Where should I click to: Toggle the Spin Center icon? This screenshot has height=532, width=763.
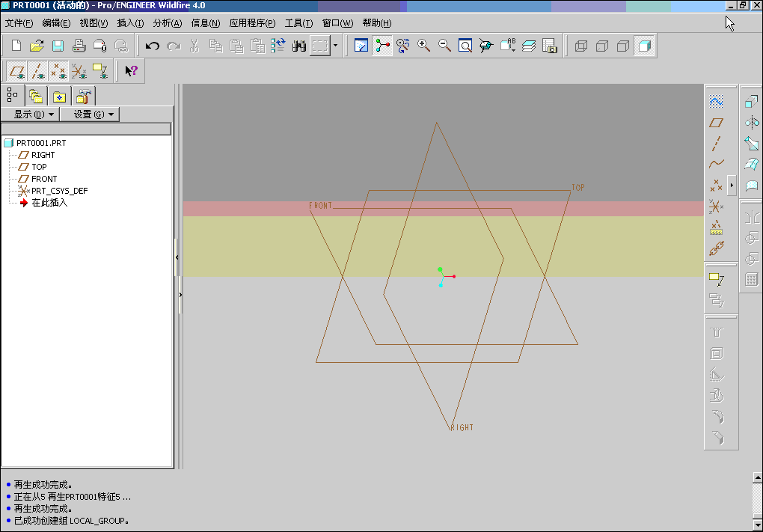(382, 46)
